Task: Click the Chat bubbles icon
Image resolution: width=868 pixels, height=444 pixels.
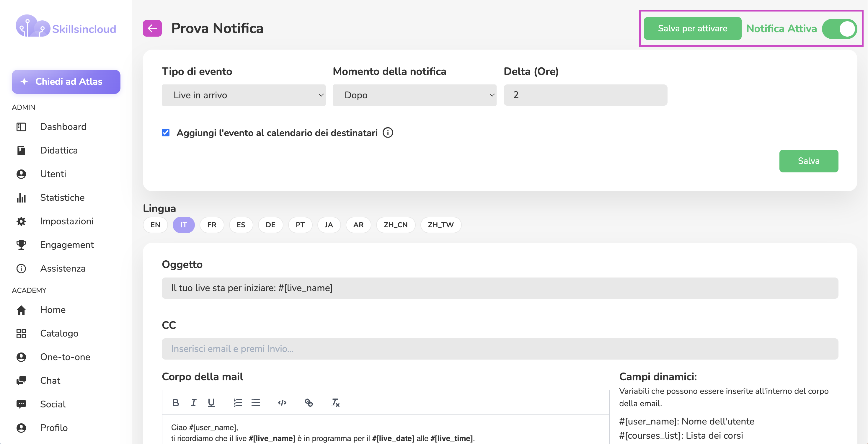Action: click(21, 381)
